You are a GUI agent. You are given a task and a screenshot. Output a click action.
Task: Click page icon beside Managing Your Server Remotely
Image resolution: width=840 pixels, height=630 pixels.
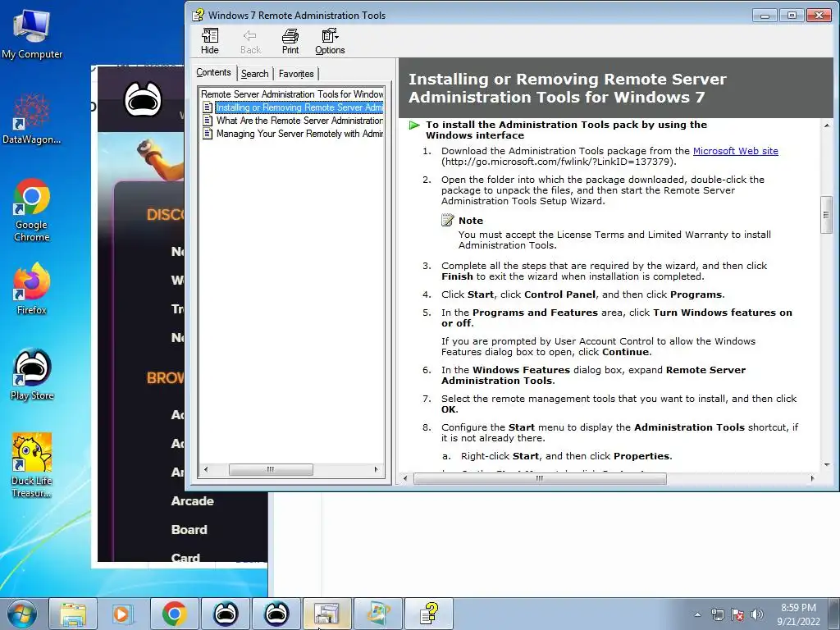208,134
